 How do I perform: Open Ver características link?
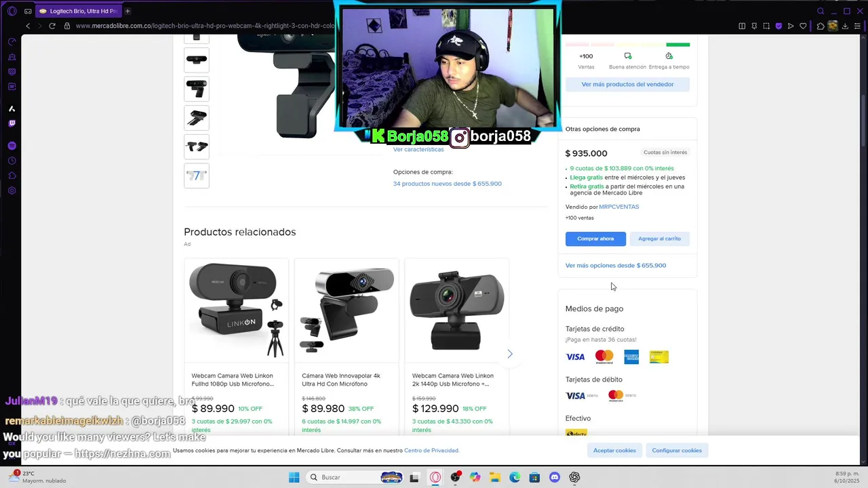(x=418, y=149)
